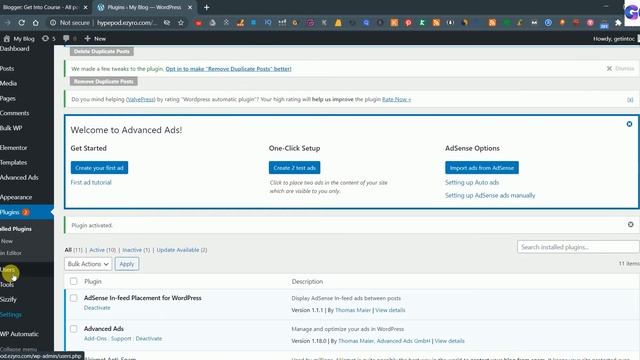Screen dimensions: 640x360
Task: Filter plugins by Update Available
Action: click(182, 250)
